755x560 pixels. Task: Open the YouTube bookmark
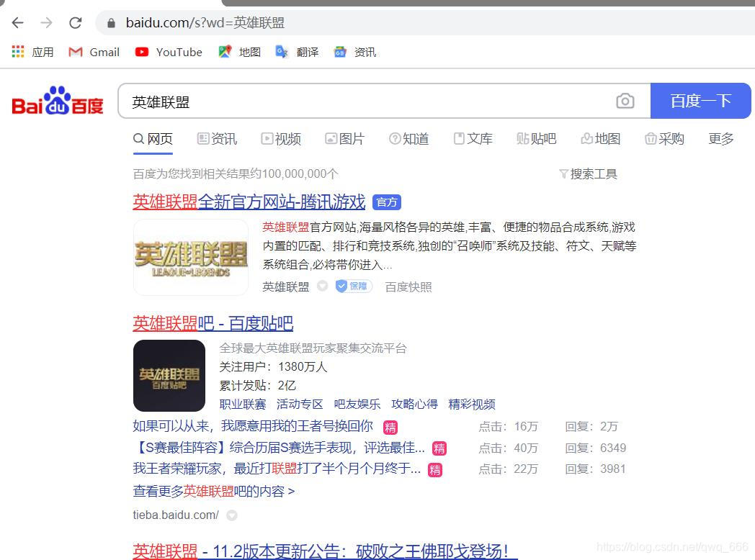169,52
